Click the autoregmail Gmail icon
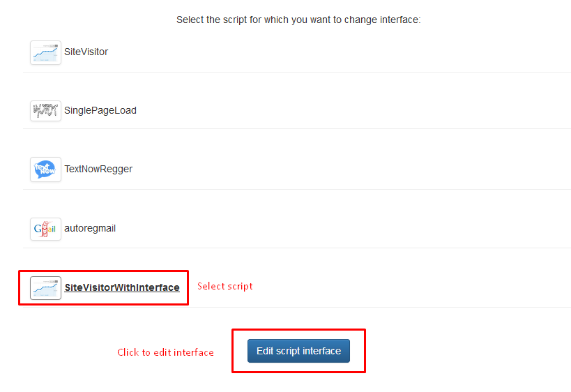The image size is (571, 392). (x=45, y=228)
